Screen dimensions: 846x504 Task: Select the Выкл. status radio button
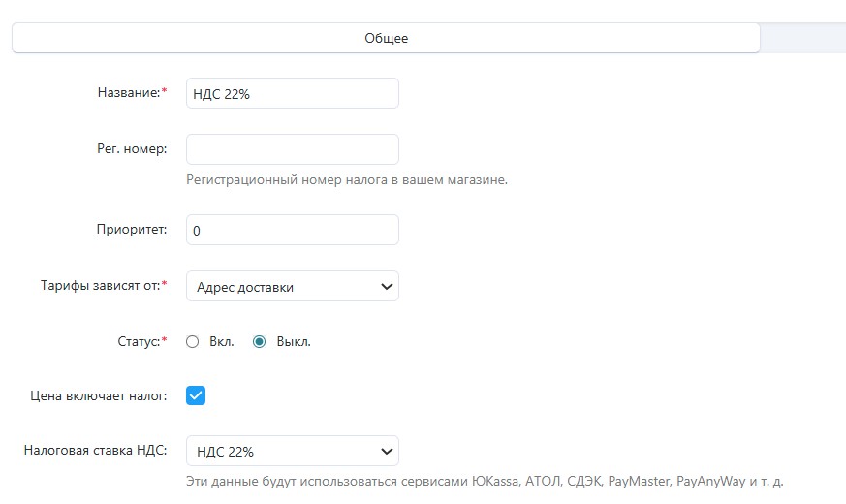tap(259, 341)
